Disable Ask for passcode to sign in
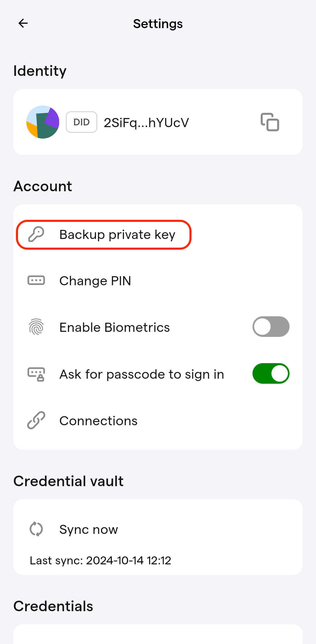The height and width of the screenshot is (644, 316). point(271,373)
